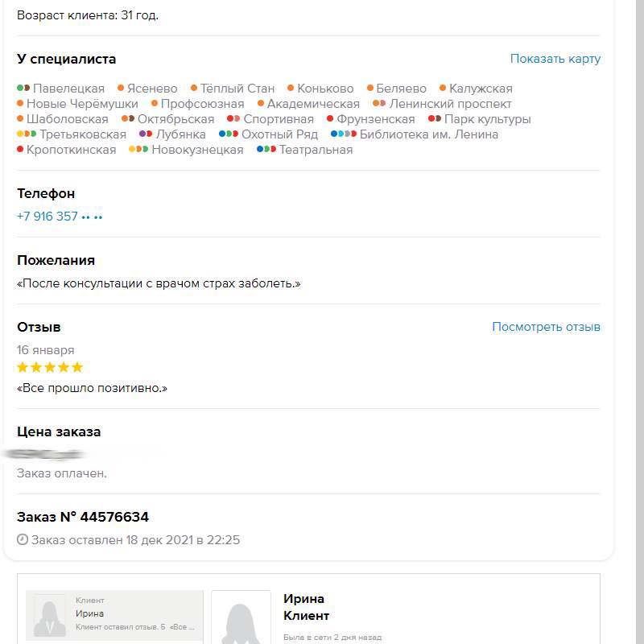Choose the Парк культуры station
Screen dimensions: 644x644
487,119
